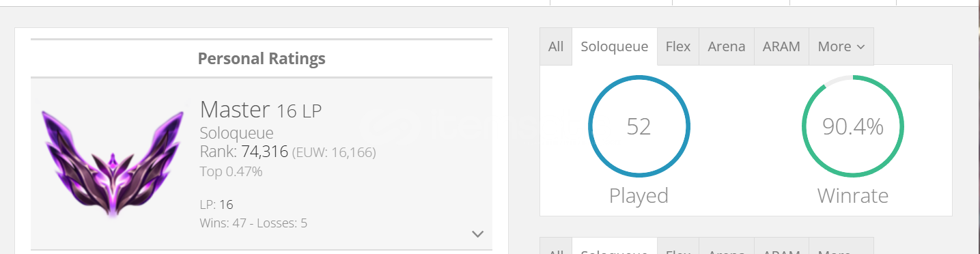The width and height of the screenshot is (980, 254).
Task: Switch to the Arena tab
Action: click(727, 46)
